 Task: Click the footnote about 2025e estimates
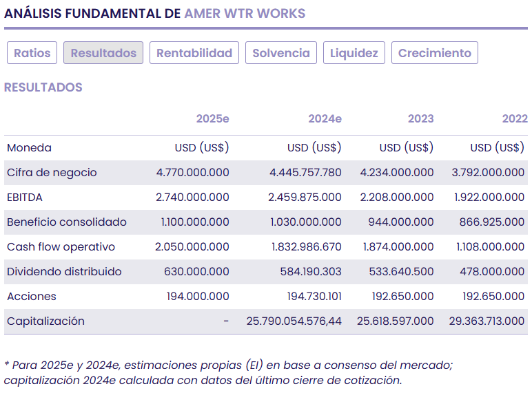coord(228,372)
